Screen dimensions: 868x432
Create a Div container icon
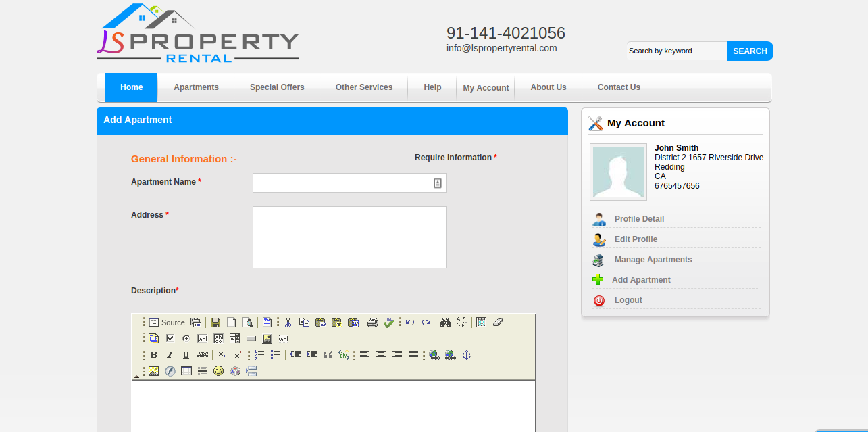(344, 355)
